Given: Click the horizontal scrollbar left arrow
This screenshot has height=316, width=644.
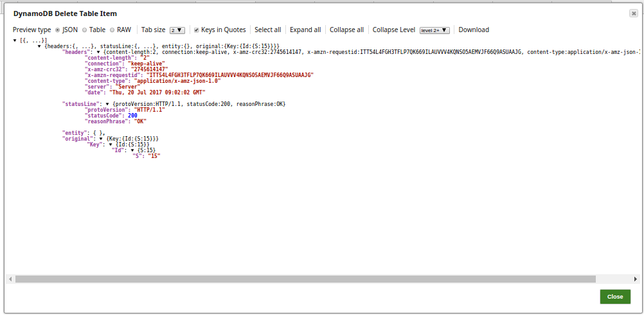Looking at the screenshot, I should (10, 279).
